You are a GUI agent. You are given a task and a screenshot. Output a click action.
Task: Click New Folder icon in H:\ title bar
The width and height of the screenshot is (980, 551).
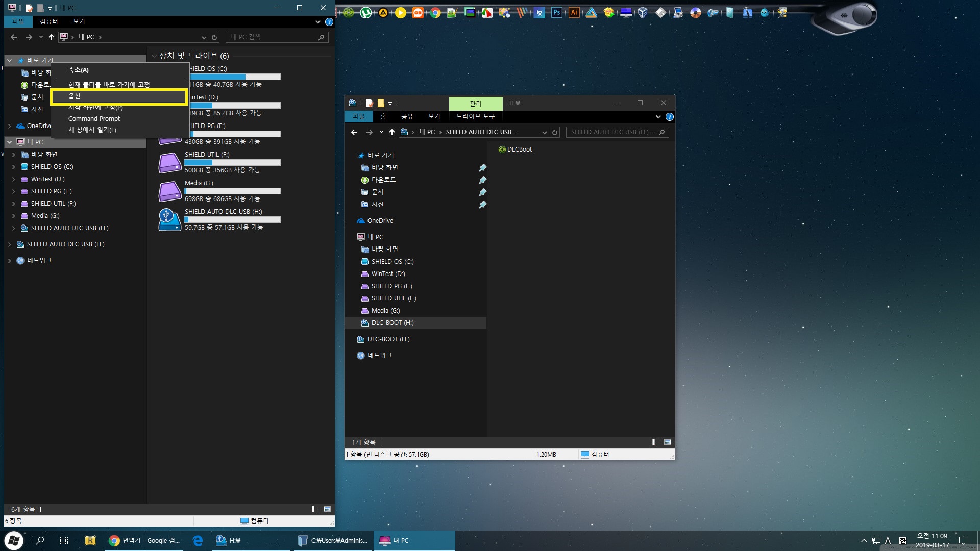381,103
